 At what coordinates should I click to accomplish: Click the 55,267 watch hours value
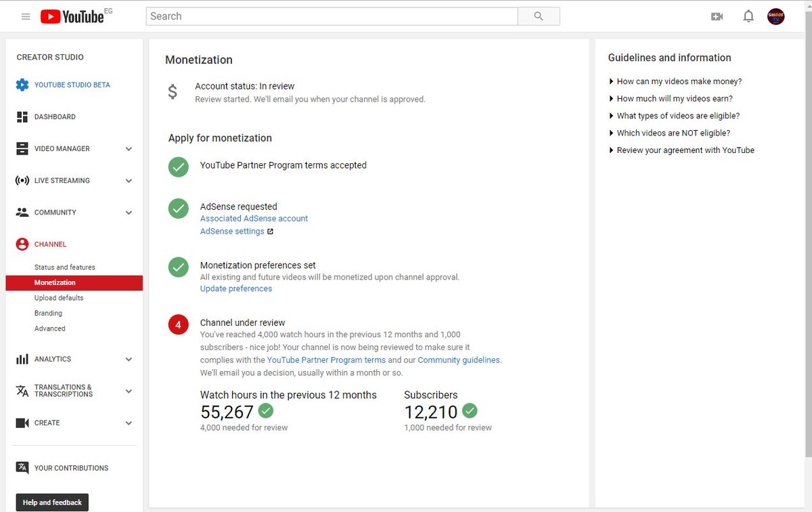(227, 412)
